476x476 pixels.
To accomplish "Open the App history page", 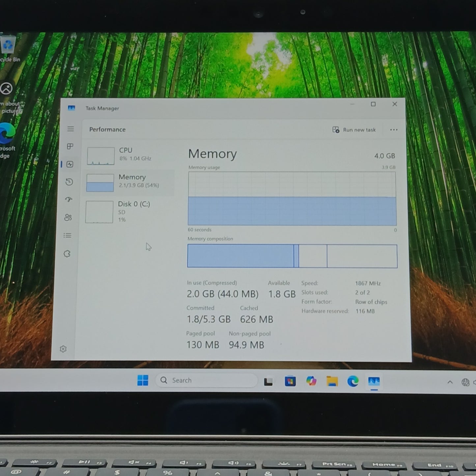I will pos(69,182).
